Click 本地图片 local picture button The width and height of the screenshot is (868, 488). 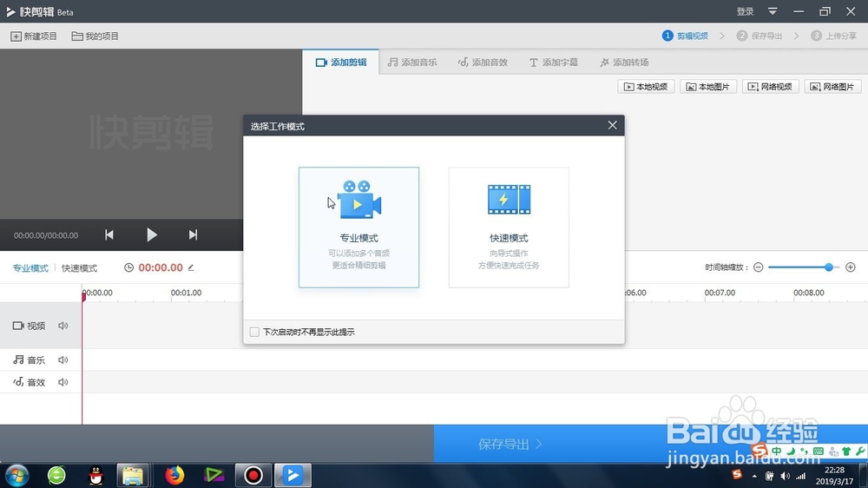pyautogui.click(x=708, y=87)
